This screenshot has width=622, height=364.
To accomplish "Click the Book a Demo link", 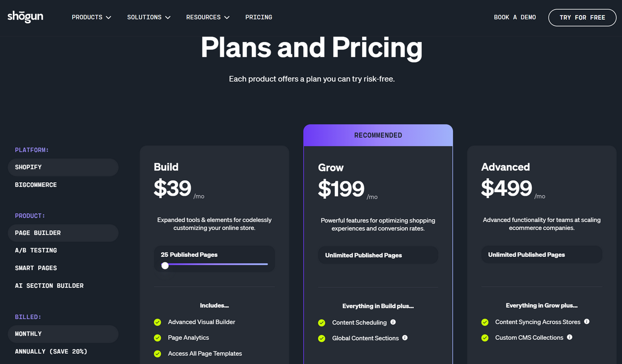I will coord(515,17).
